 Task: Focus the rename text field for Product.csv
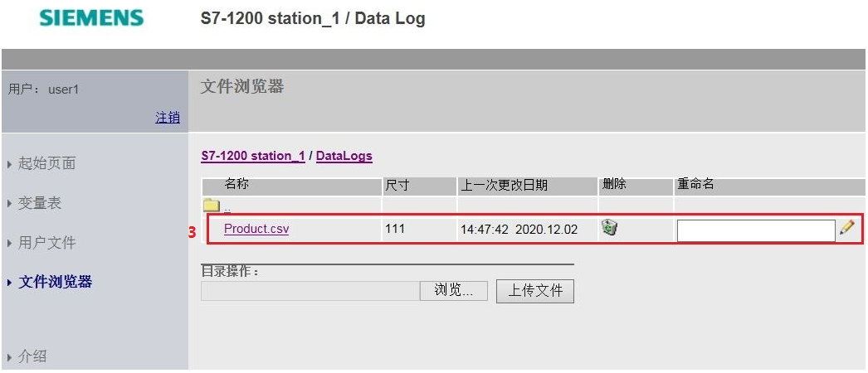point(756,231)
